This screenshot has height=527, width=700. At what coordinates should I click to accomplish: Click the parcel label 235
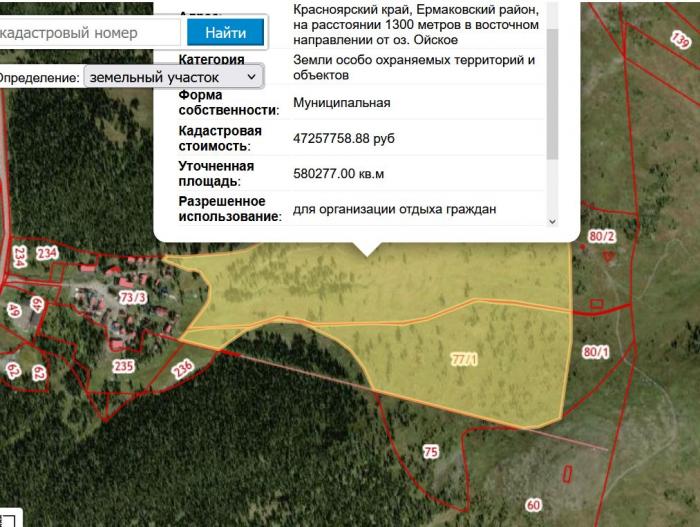click(x=123, y=366)
